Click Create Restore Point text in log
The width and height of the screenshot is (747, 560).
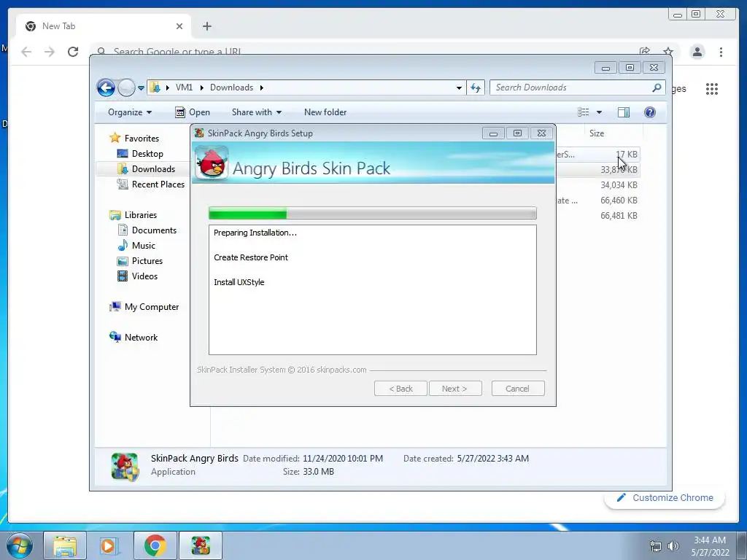251,257
